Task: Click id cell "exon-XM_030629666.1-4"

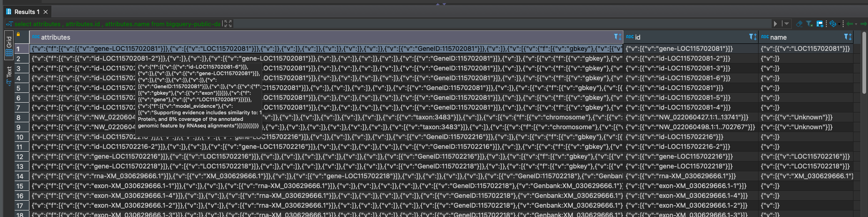Action: click(x=691, y=196)
